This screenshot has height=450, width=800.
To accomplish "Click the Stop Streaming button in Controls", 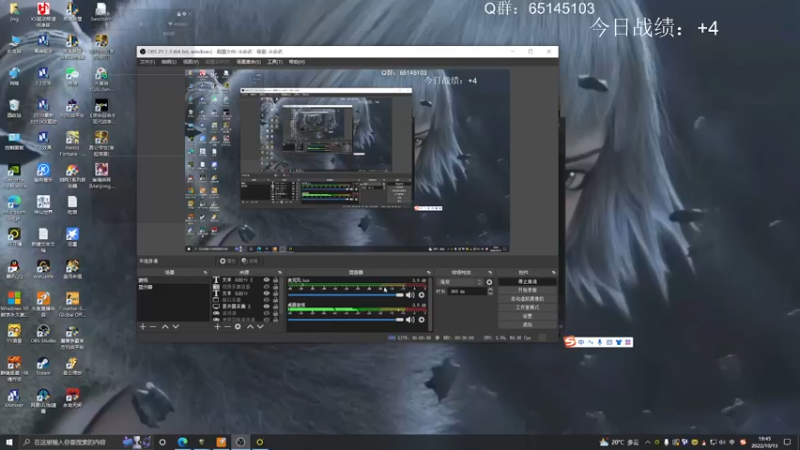I will (527, 282).
